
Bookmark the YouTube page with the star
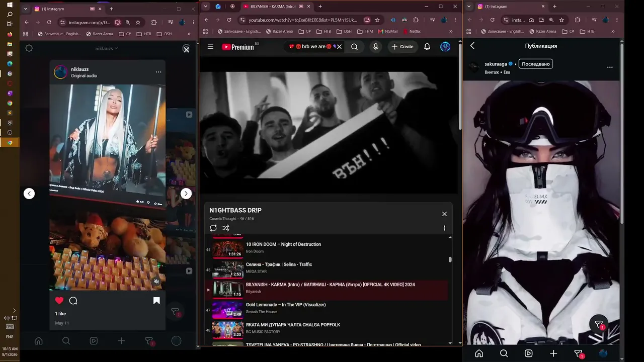click(377, 20)
